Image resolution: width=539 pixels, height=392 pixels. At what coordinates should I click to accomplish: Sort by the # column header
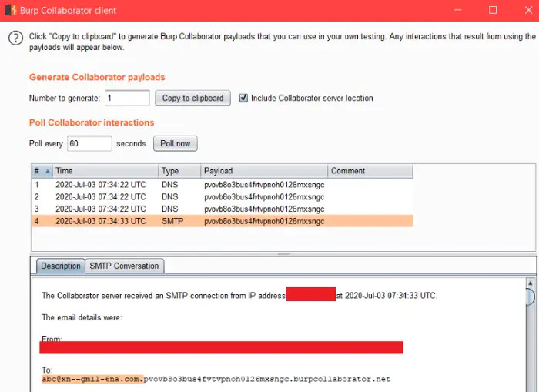point(42,171)
